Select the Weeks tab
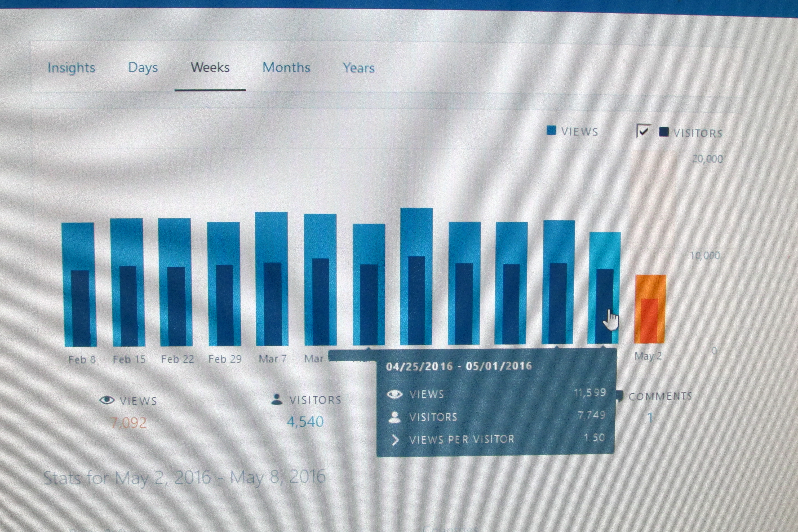 [210, 68]
